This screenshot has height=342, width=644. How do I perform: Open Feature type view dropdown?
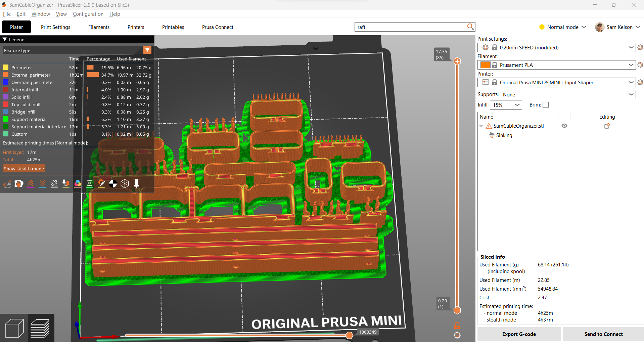pyautogui.click(x=147, y=50)
